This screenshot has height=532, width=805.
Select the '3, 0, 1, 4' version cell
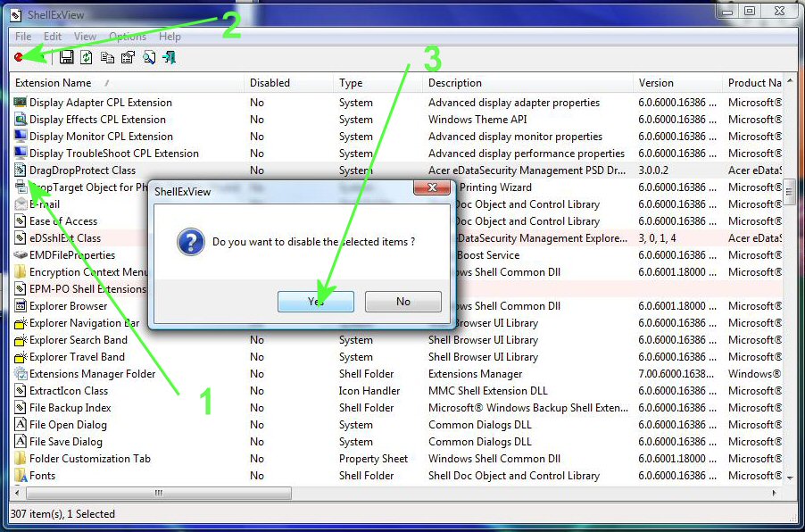click(657, 237)
